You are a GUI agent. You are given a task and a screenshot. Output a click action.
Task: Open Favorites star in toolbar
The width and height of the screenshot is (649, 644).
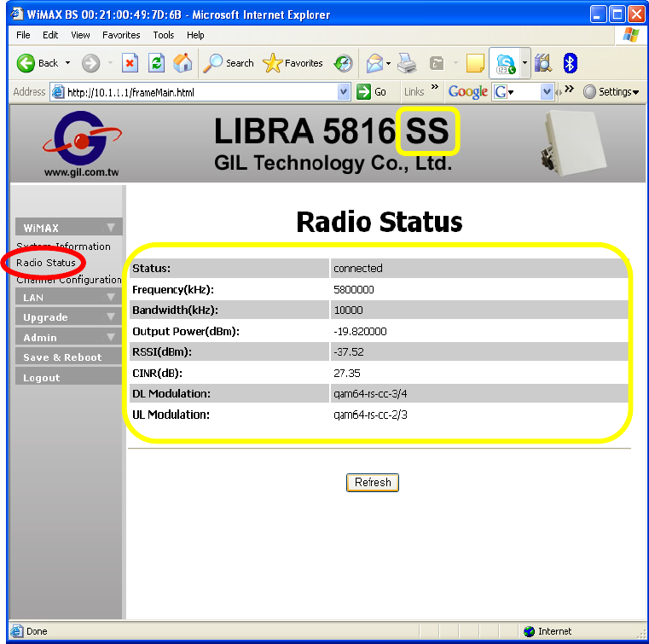[293, 63]
